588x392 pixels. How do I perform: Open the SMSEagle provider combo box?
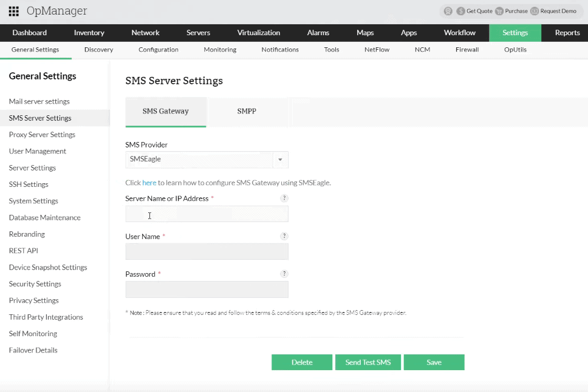[x=207, y=160]
